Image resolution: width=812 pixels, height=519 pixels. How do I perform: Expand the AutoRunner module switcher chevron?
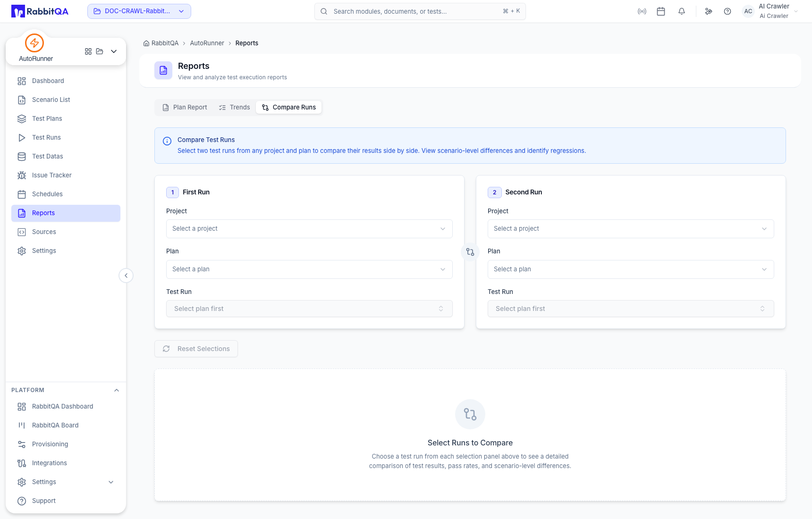[x=114, y=51]
